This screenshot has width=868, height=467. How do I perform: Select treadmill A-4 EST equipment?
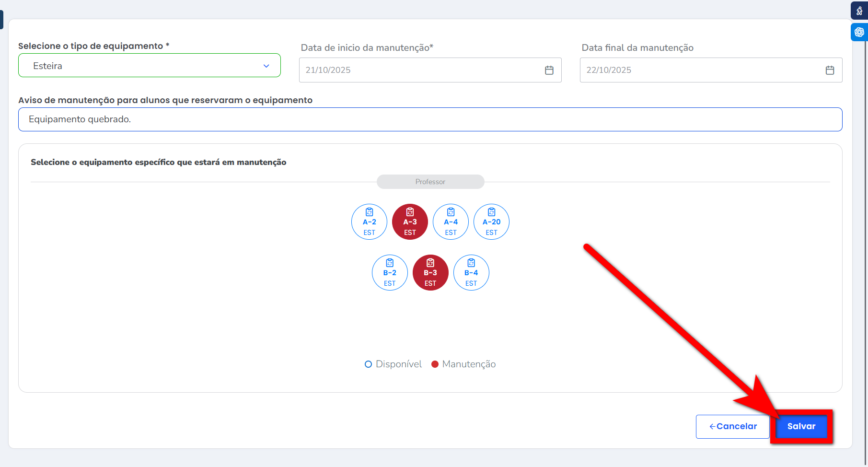pos(451,222)
